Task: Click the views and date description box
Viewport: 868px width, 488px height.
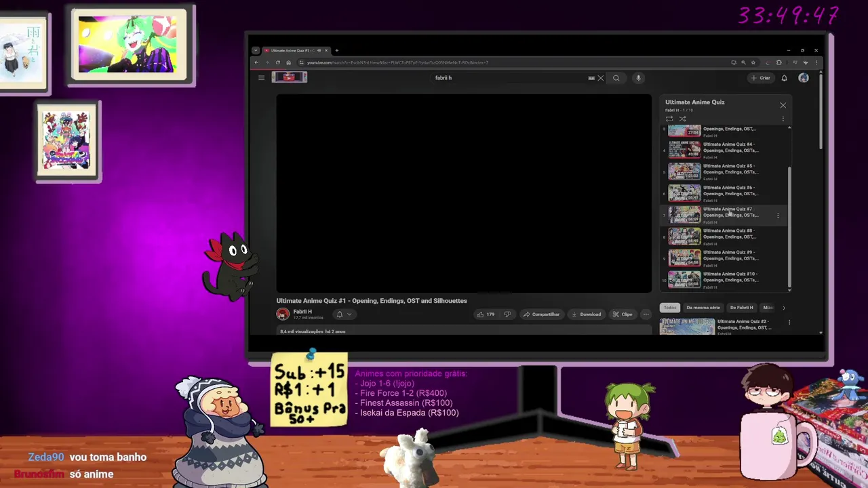Action: tap(464, 331)
